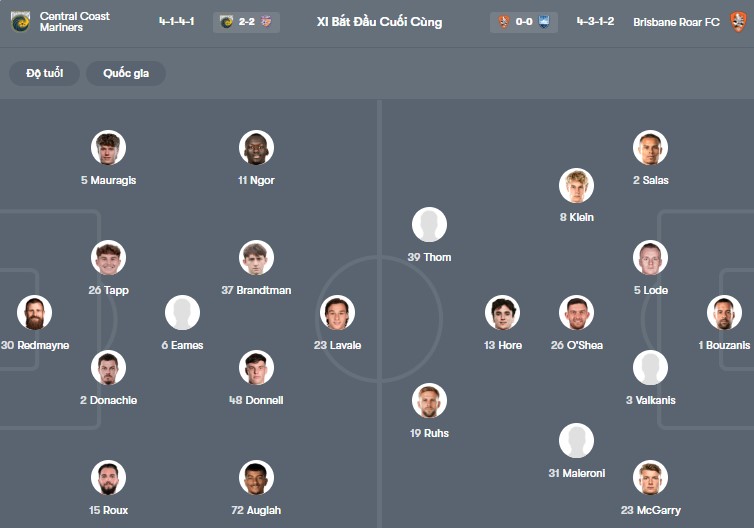754x528 pixels.
Task: Open the Central Coast Mariners team link
Action: tap(75, 22)
